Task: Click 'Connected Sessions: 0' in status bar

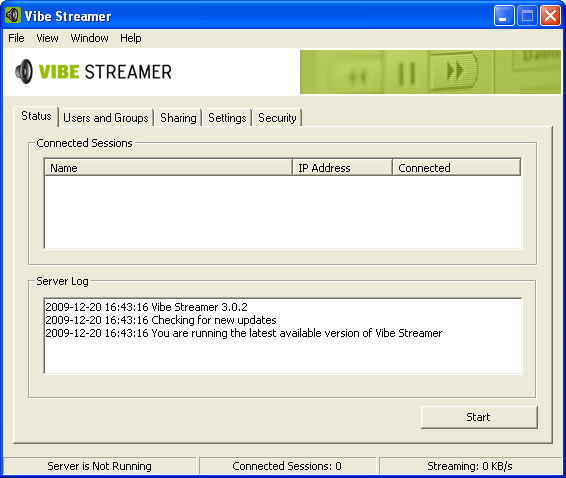Action: (x=287, y=466)
